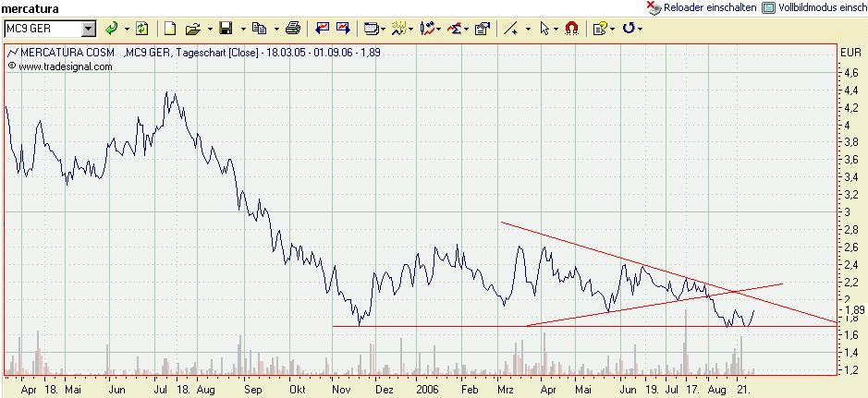Screen dimensions: 868x398
Task: Open the indicators chart icon
Action: [429, 29]
